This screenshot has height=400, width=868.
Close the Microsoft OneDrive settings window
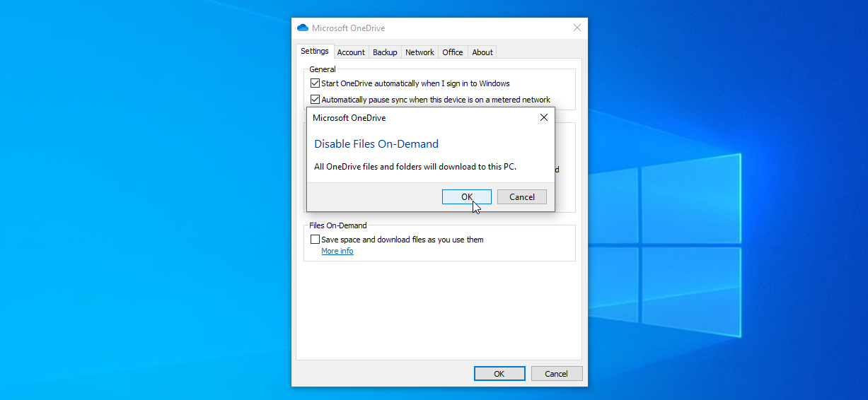pyautogui.click(x=577, y=28)
